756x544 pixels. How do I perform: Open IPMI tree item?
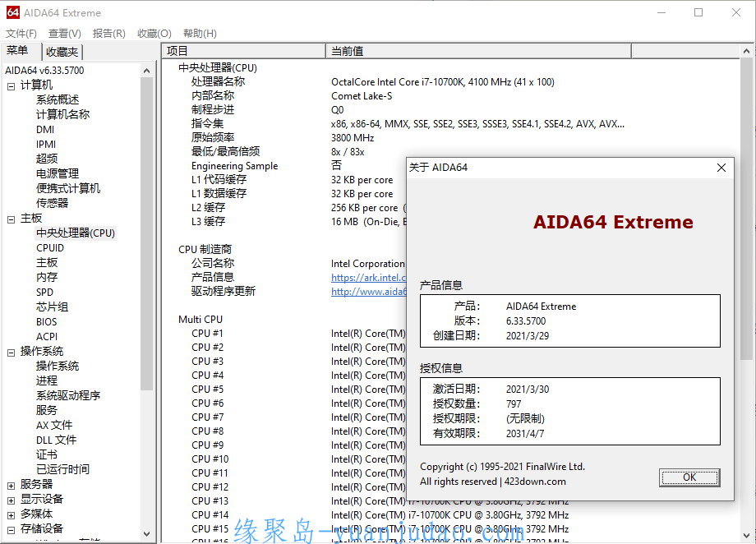[46, 144]
